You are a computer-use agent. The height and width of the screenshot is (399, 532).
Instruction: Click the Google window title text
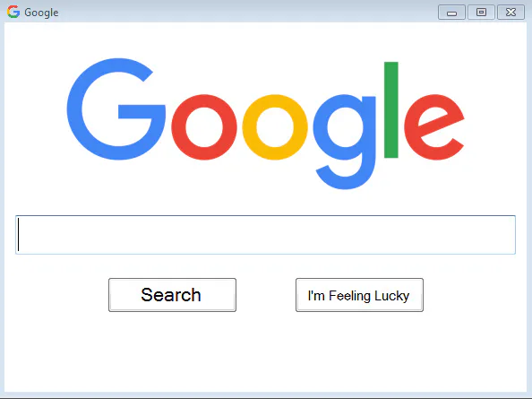coord(41,13)
